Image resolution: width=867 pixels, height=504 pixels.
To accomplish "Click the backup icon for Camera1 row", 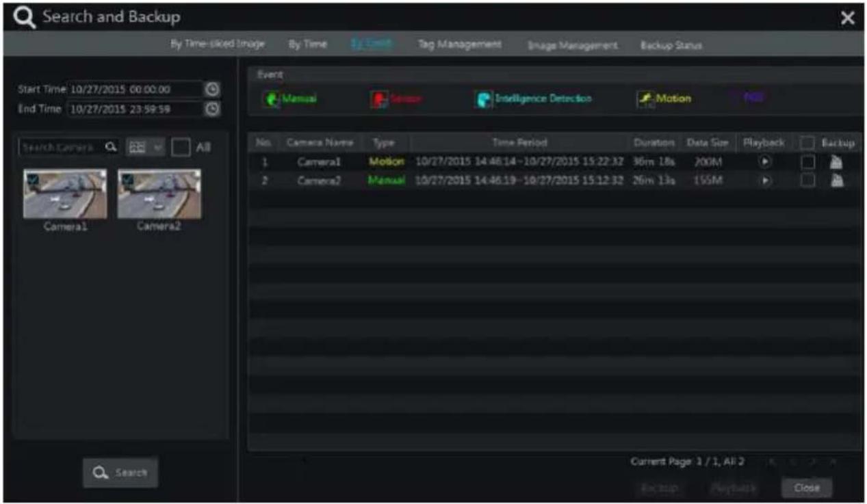I will pyautogui.click(x=837, y=162).
